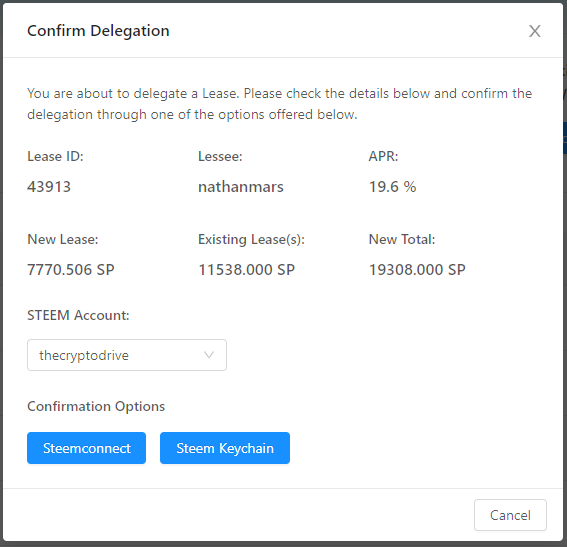Confirm delegation using Steem Keychain
This screenshot has height=547, width=567.
point(225,448)
